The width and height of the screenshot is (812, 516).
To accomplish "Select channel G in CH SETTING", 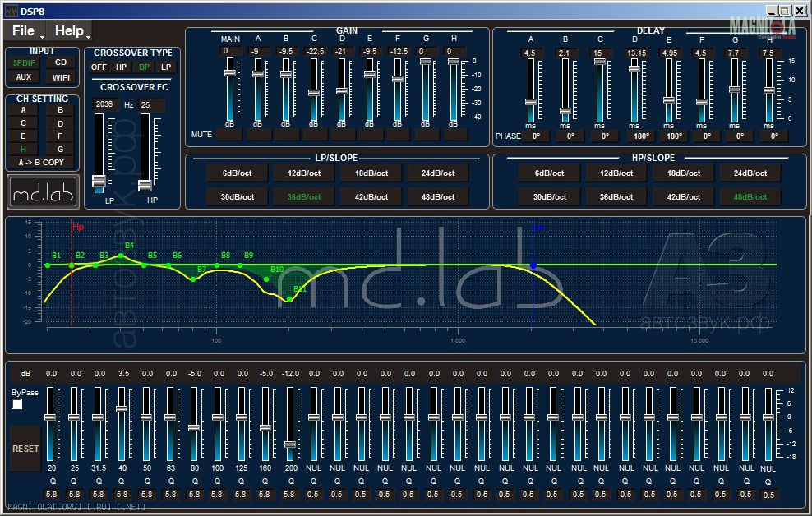I will coord(60,149).
